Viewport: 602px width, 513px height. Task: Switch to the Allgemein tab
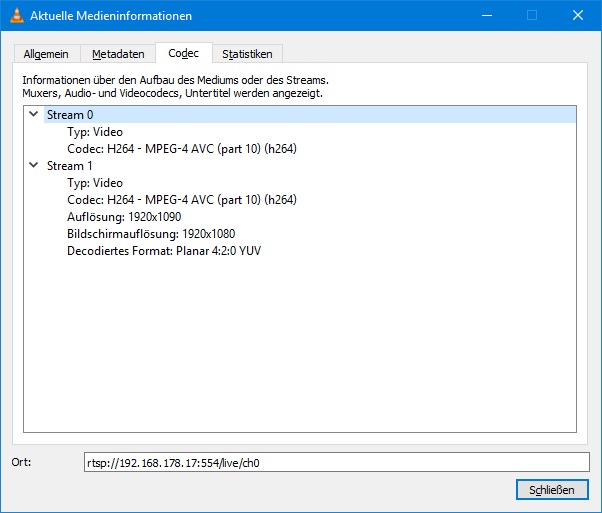pos(47,54)
